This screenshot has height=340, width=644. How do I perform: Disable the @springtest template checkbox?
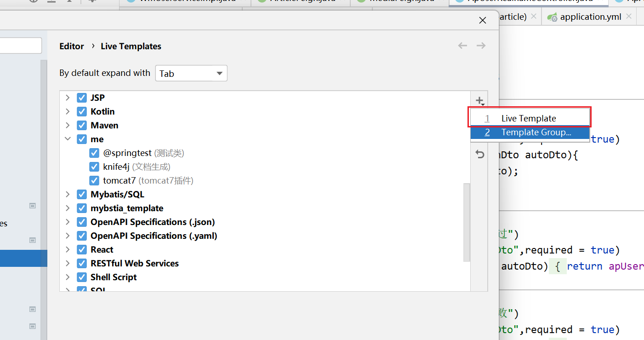94,153
